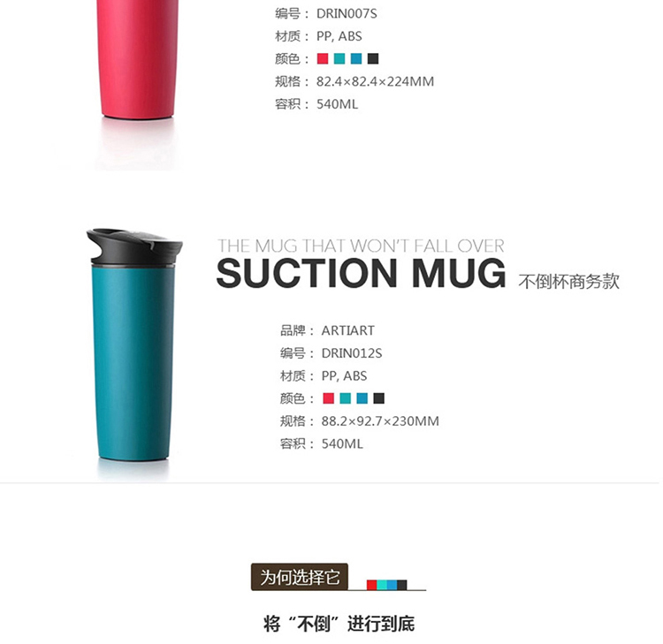The height and width of the screenshot is (644, 663).
Task: Select the teal swatch for DRIN012S
Action: tap(346, 398)
